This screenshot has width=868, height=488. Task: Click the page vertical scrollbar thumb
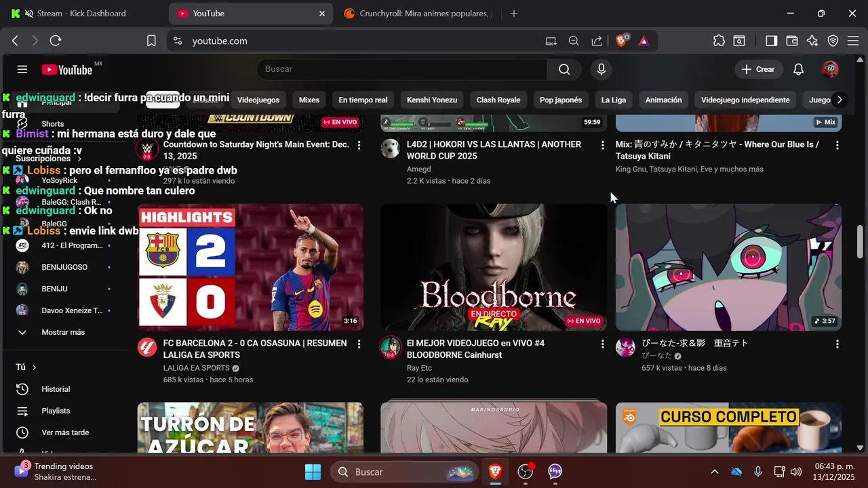coord(861,241)
